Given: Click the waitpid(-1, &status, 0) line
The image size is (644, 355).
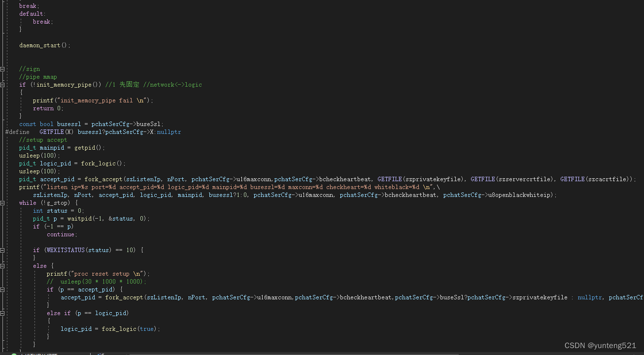Looking at the screenshot, I should 91,219.
